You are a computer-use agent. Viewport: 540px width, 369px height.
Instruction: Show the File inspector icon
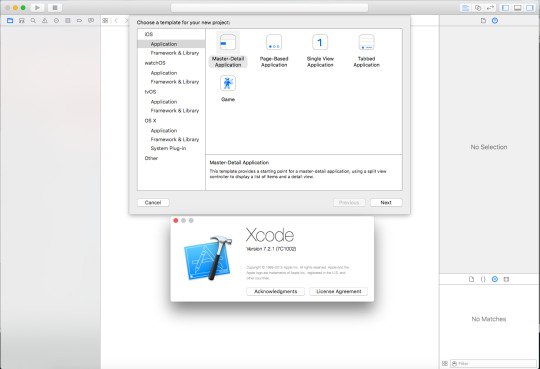tap(483, 21)
